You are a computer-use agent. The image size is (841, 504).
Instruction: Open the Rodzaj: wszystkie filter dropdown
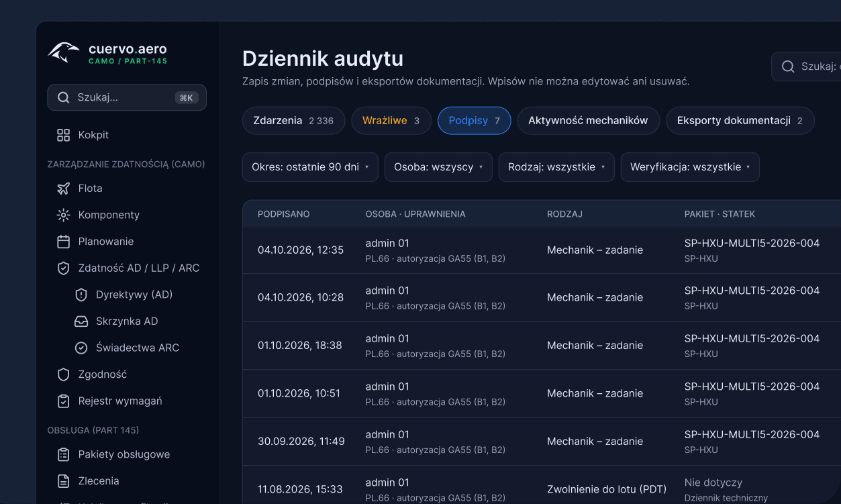pos(556,167)
